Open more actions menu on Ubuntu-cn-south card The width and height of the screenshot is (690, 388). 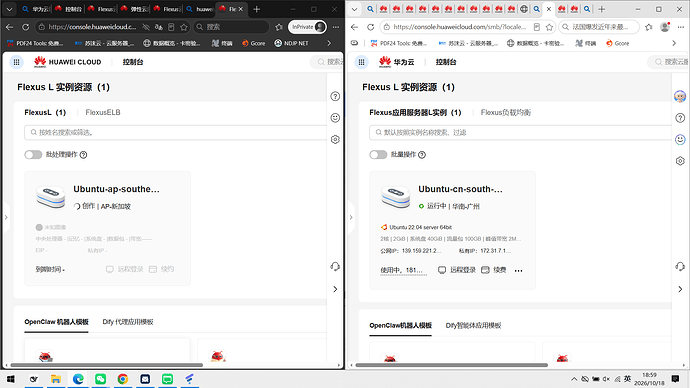coord(519,271)
